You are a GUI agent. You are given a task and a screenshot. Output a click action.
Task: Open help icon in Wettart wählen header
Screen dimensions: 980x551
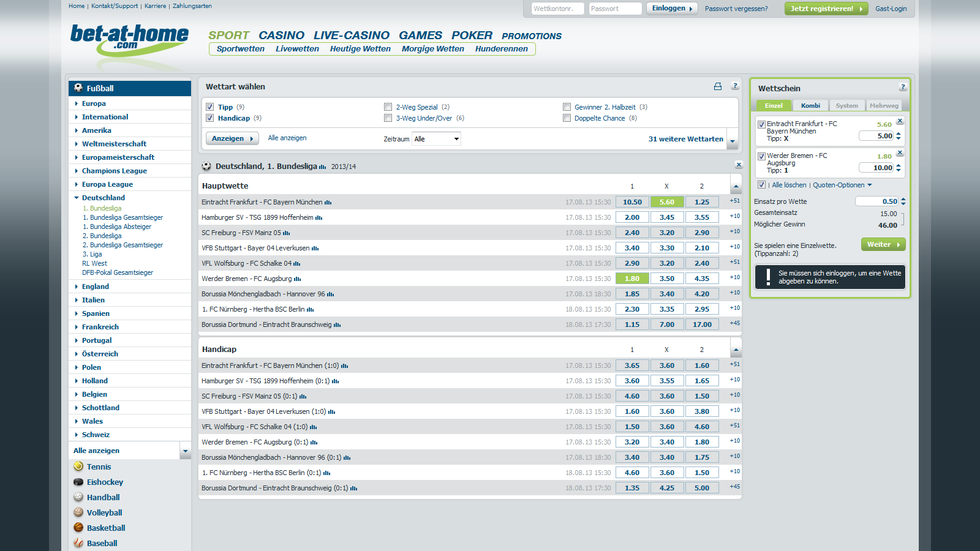tap(735, 86)
